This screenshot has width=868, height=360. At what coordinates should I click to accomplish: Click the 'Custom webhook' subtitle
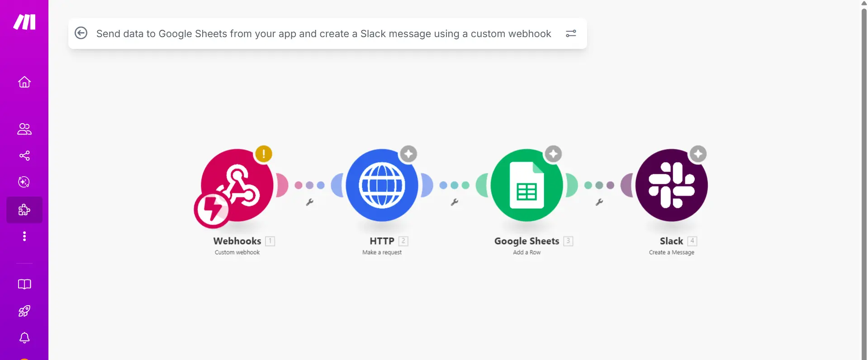[x=237, y=252]
